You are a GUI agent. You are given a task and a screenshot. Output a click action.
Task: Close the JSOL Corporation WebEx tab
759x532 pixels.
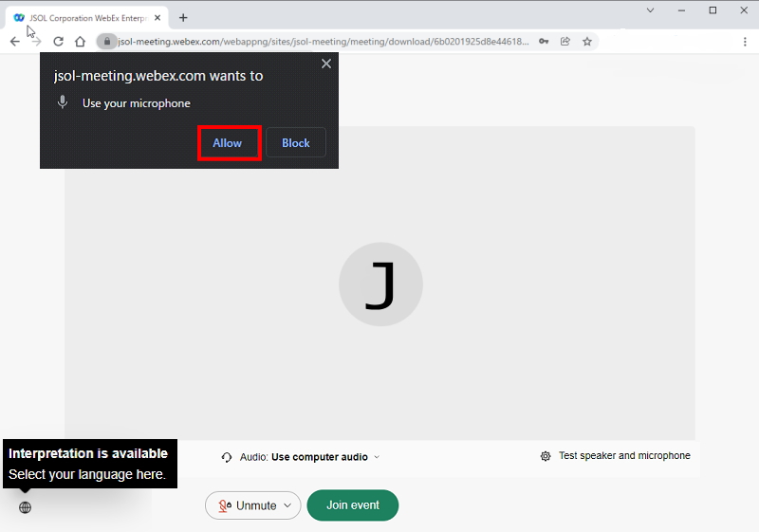click(157, 17)
